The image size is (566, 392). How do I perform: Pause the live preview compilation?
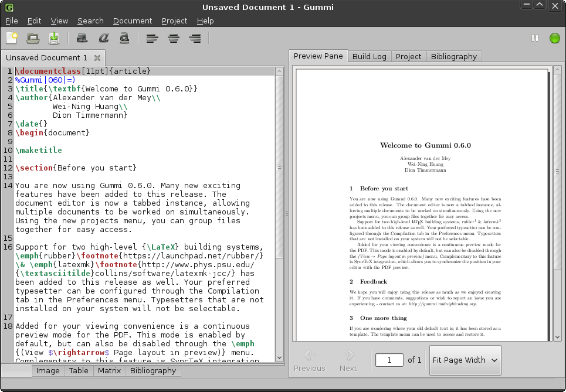534,38
